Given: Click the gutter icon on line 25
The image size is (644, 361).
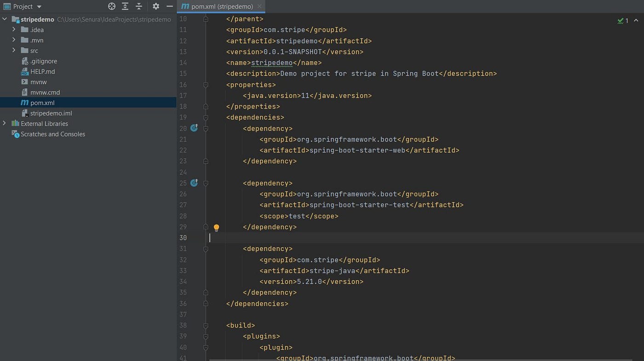Looking at the screenshot, I should coord(194,183).
